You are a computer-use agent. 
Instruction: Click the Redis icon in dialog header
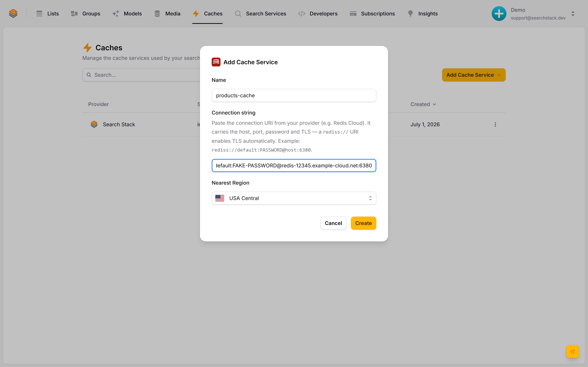[216, 62]
